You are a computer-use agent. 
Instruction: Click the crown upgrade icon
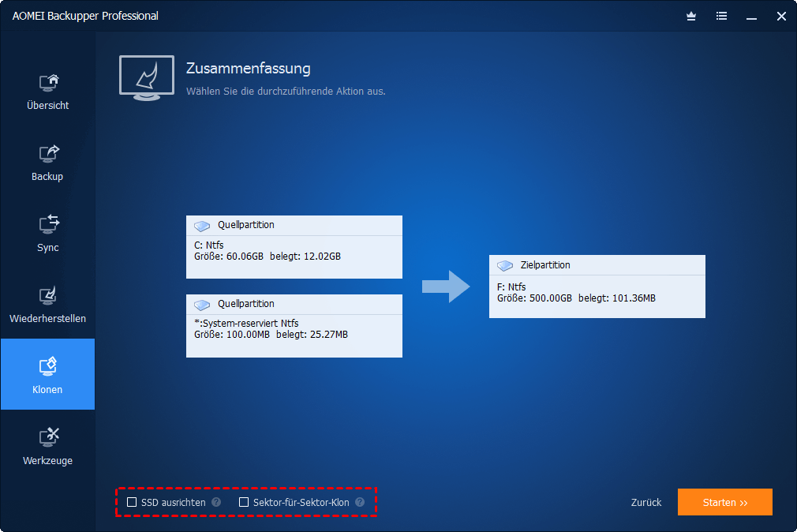(691, 17)
